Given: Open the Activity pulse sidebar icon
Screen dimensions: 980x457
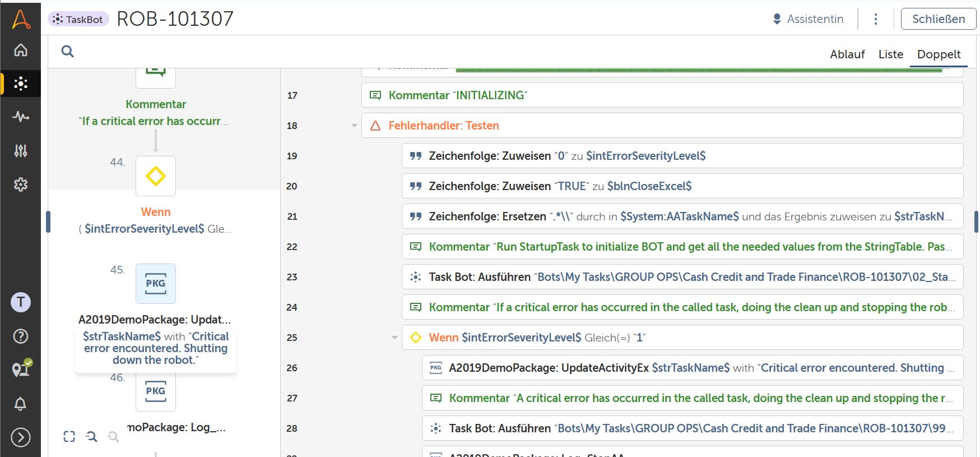Looking at the screenshot, I should 21,117.
